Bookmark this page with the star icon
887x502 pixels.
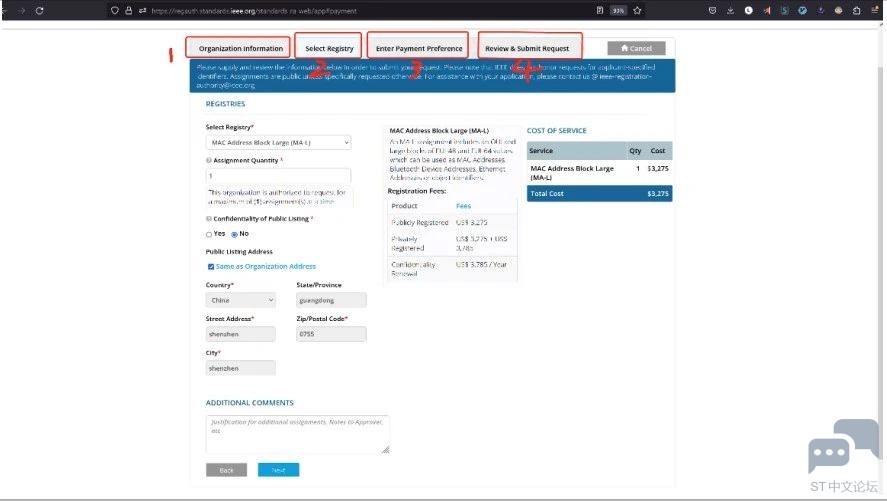[x=638, y=10]
